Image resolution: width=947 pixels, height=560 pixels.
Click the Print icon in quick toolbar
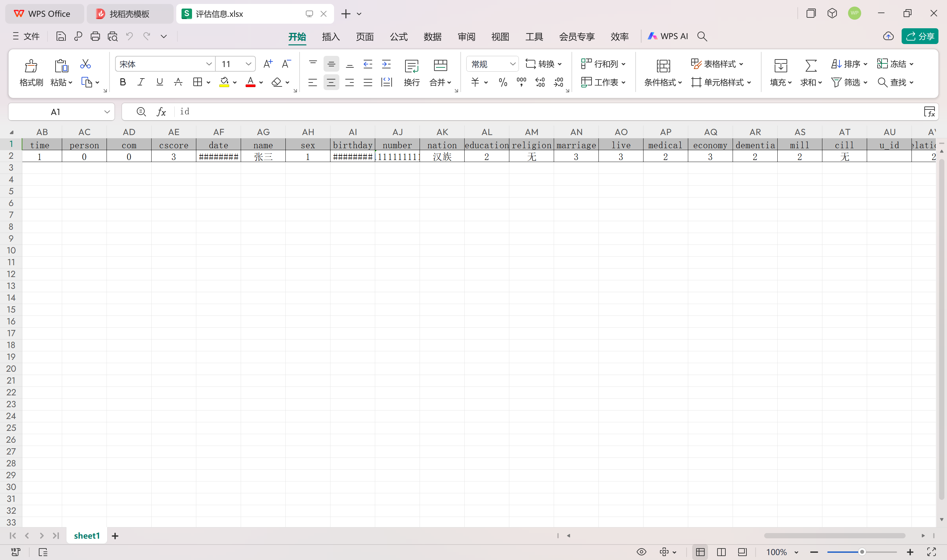click(x=95, y=36)
